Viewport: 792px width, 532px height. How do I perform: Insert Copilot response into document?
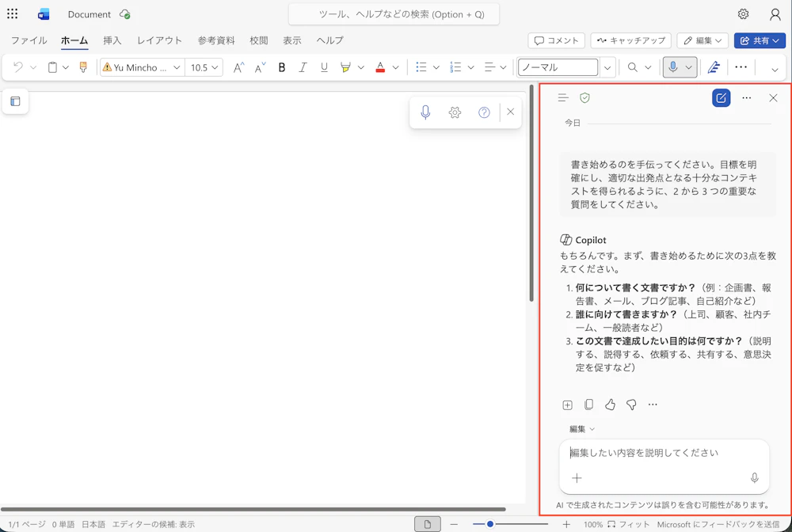567,405
